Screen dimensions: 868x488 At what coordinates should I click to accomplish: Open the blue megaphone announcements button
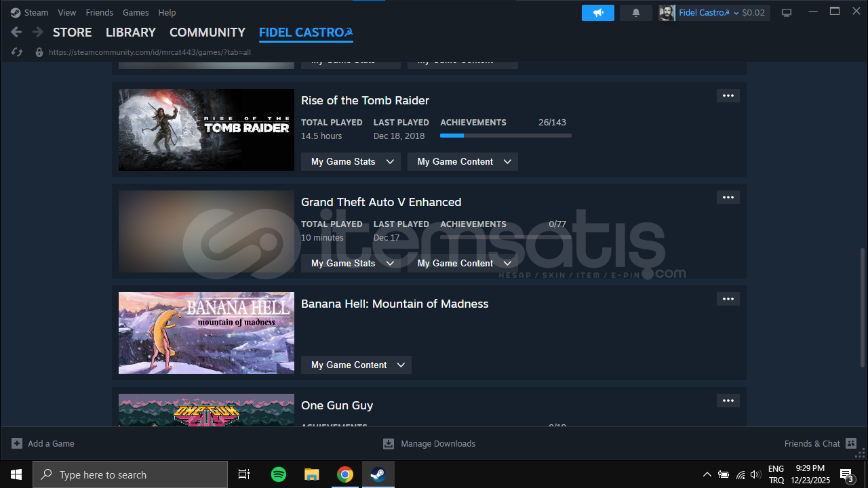coord(598,13)
